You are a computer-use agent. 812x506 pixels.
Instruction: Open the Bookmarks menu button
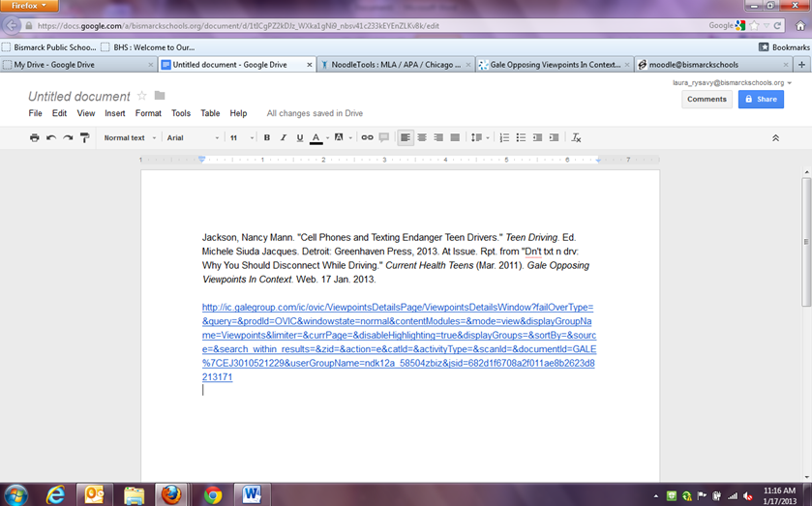784,47
